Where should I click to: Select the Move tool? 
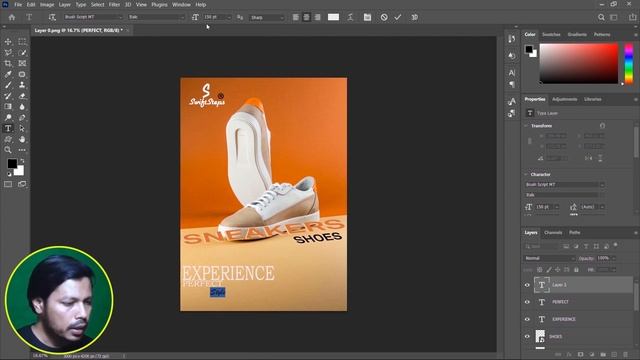8,42
